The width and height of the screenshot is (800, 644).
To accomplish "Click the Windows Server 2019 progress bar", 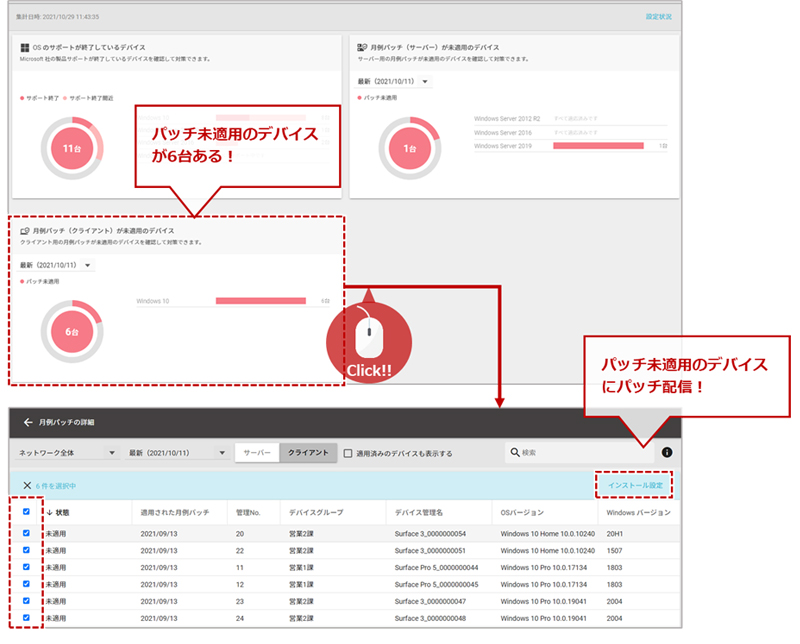I will 598,146.
